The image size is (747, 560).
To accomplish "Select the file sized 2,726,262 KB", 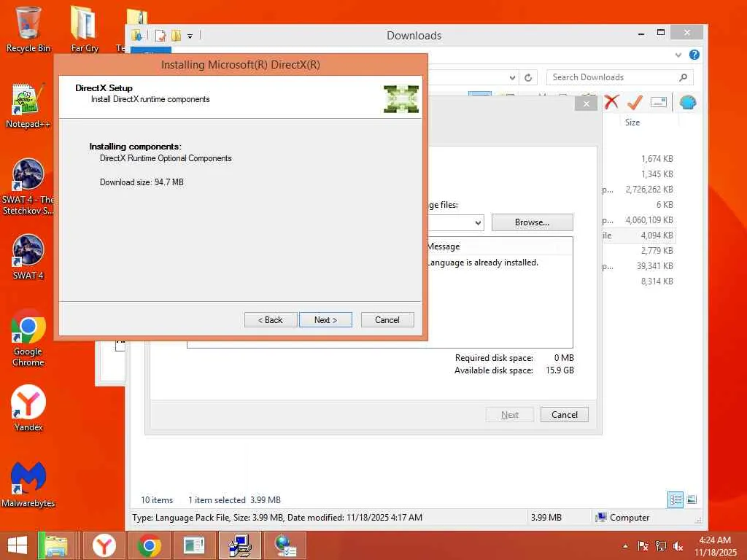I will (x=638, y=190).
